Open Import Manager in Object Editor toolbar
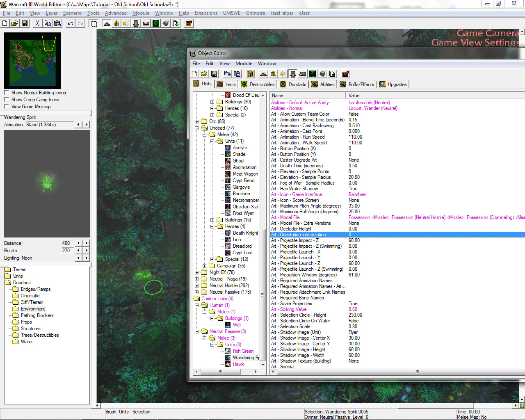This screenshot has width=525, height=420. coord(332,74)
